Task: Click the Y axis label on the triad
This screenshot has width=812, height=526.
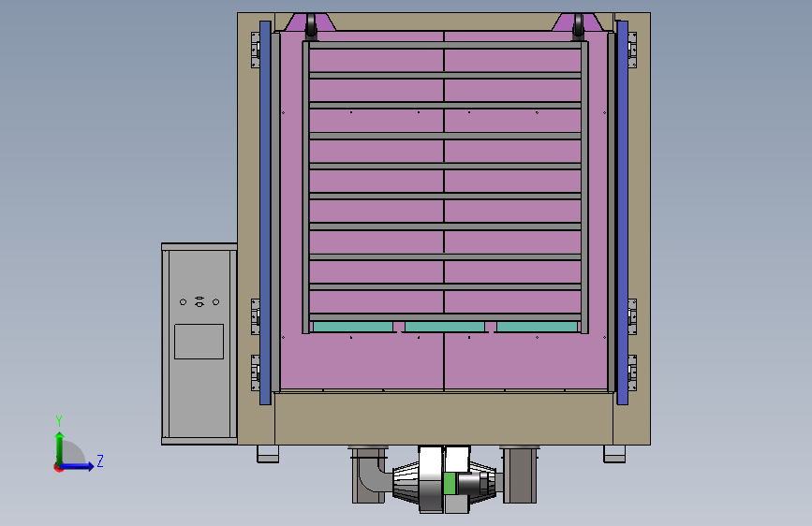Action: [59, 421]
